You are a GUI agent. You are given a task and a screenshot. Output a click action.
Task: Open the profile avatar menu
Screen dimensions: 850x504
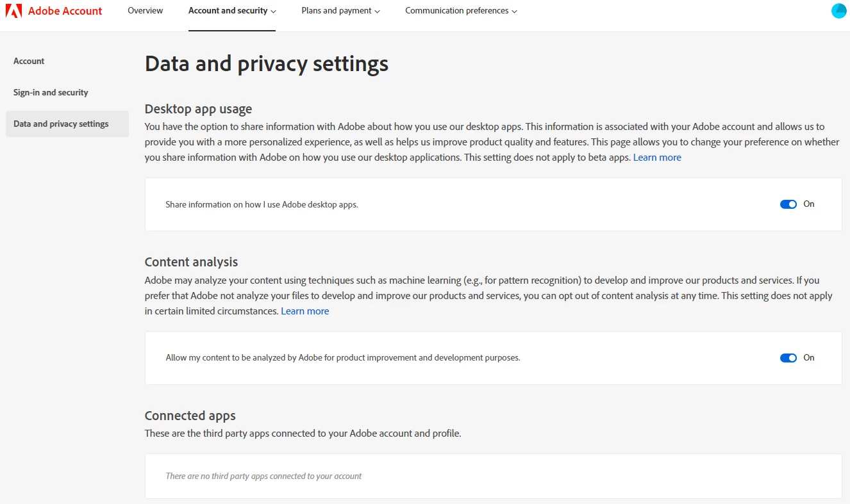(x=838, y=11)
